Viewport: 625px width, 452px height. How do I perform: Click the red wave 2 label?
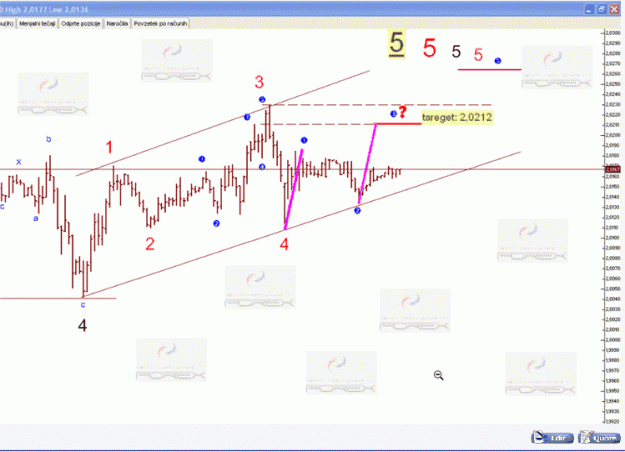150,244
